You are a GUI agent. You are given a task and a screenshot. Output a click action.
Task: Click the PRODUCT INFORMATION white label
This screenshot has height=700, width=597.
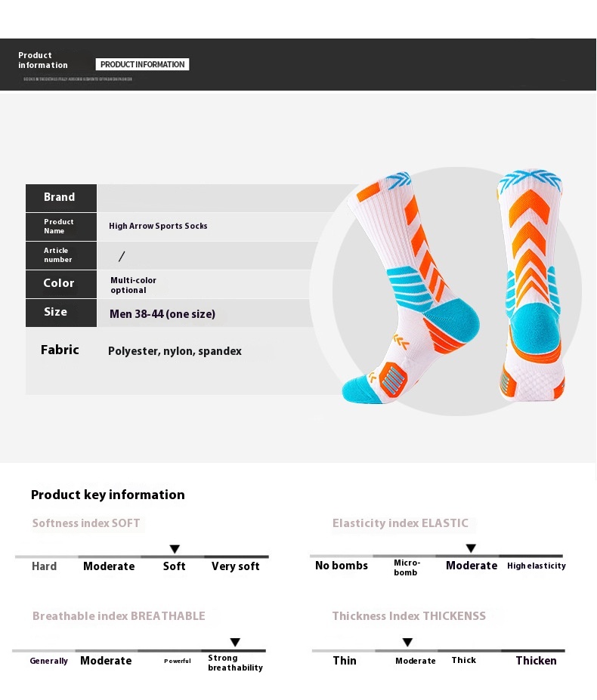142,64
